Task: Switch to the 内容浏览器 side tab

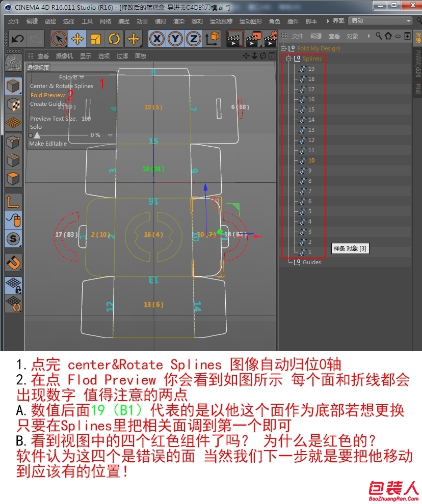Action: [x=418, y=63]
